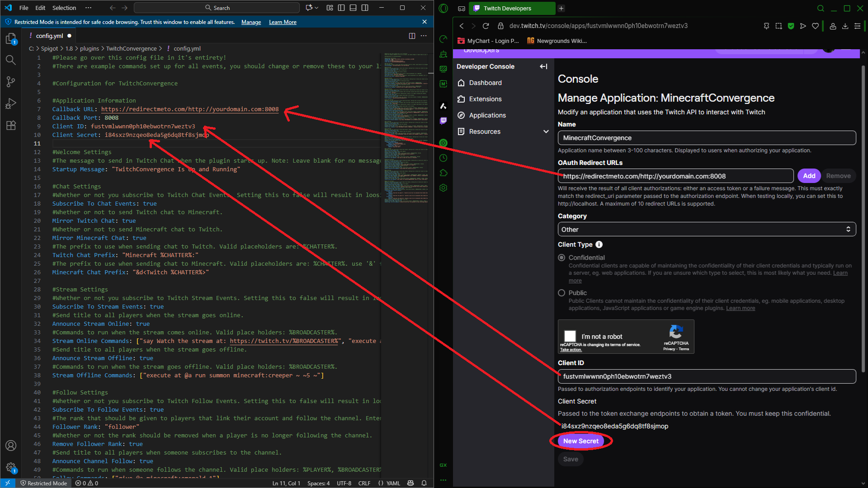Switch to the config.yml editor tab
Viewport: 868px width, 488px height.
pos(49,36)
